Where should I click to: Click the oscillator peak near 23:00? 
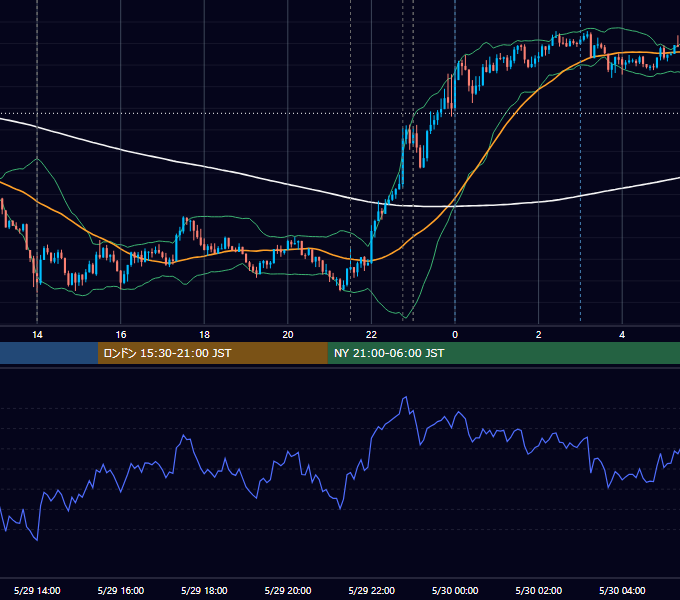click(405, 397)
